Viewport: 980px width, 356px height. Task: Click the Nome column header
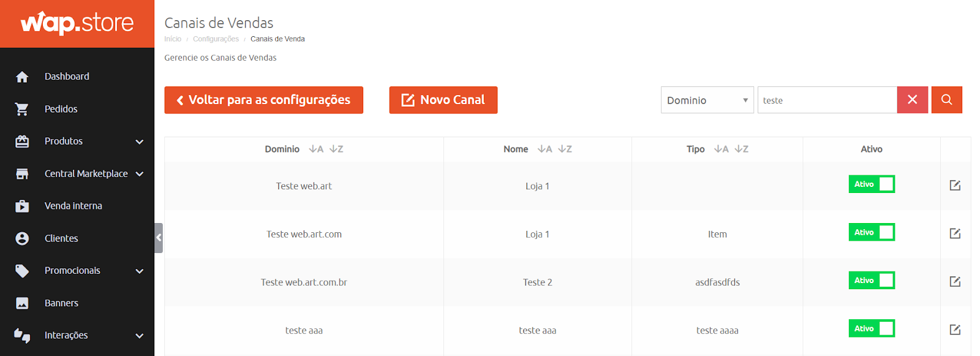tap(516, 149)
